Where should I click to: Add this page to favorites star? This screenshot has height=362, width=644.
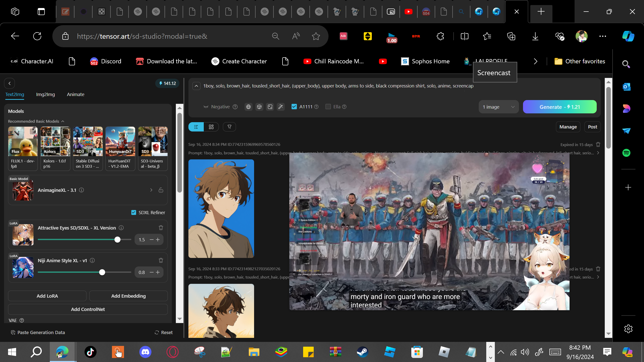[x=316, y=36]
